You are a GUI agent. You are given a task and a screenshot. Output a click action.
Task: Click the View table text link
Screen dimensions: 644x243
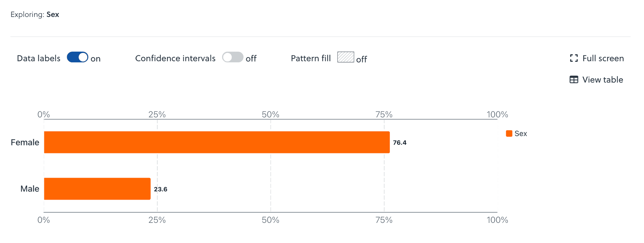602,80
